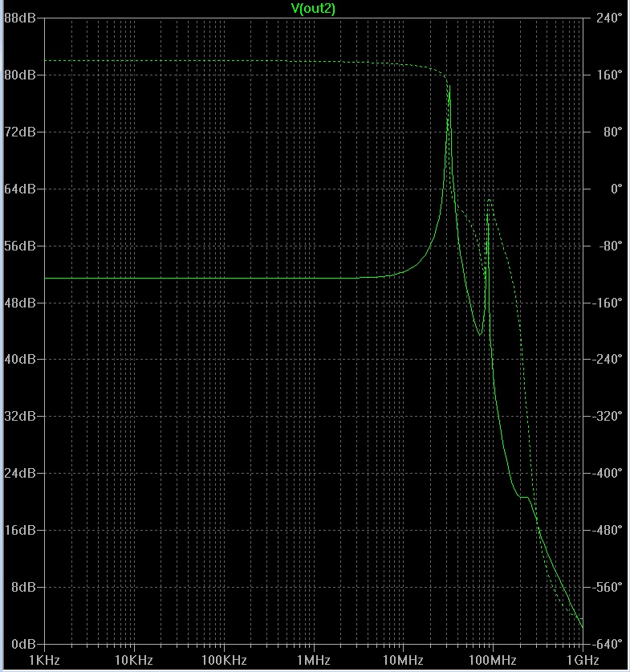Click the 0° phase axis label

tap(616, 189)
